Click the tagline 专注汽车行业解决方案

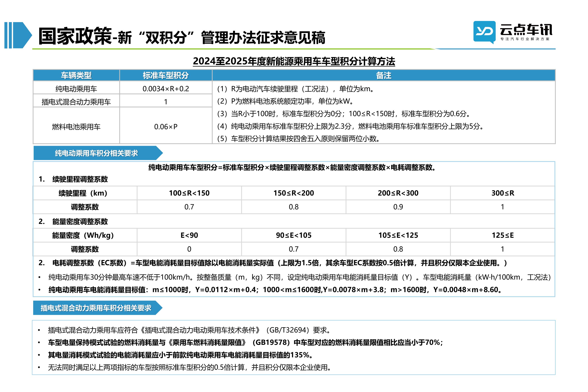(525, 39)
